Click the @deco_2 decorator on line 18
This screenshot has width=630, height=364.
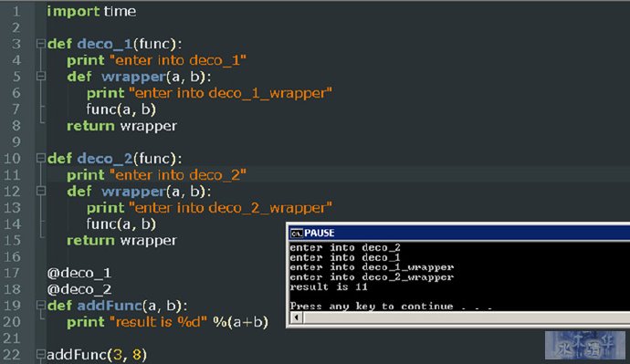coord(79,289)
